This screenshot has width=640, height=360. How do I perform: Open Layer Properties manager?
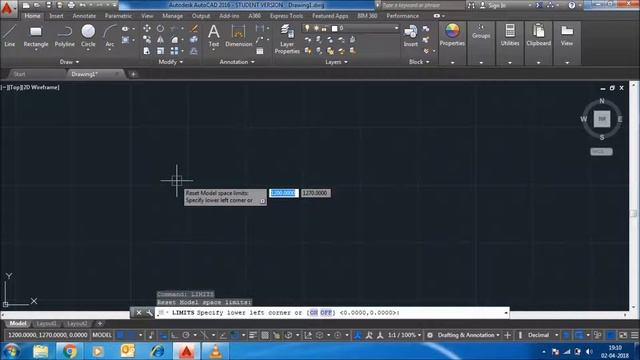[x=287, y=39]
